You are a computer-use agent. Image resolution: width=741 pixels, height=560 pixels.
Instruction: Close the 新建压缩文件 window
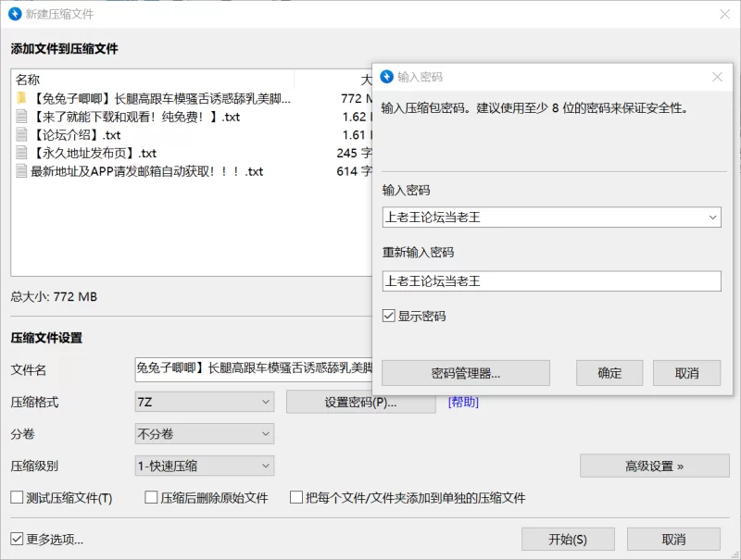click(x=724, y=14)
